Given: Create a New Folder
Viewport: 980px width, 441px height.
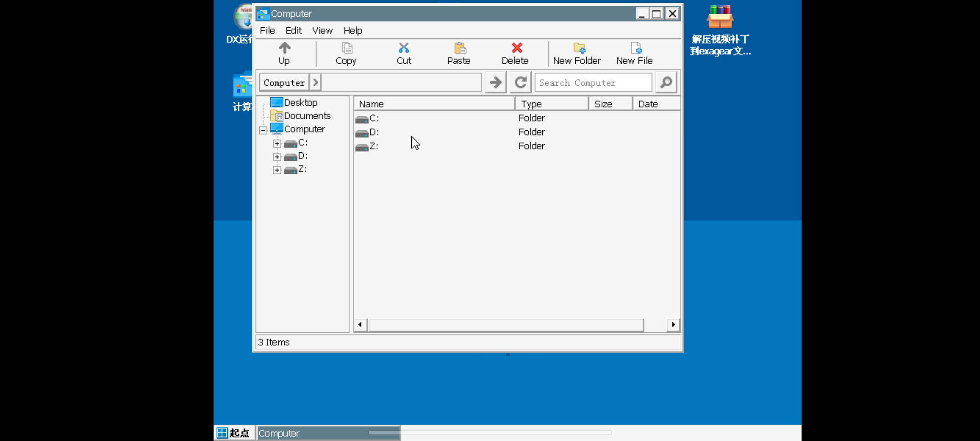Looking at the screenshot, I should pyautogui.click(x=577, y=53).
